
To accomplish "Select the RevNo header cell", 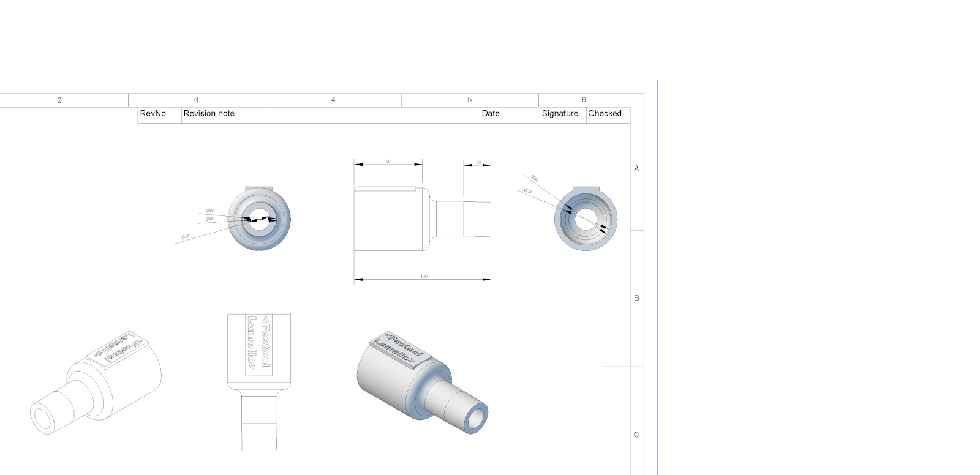I will (159, 115).
